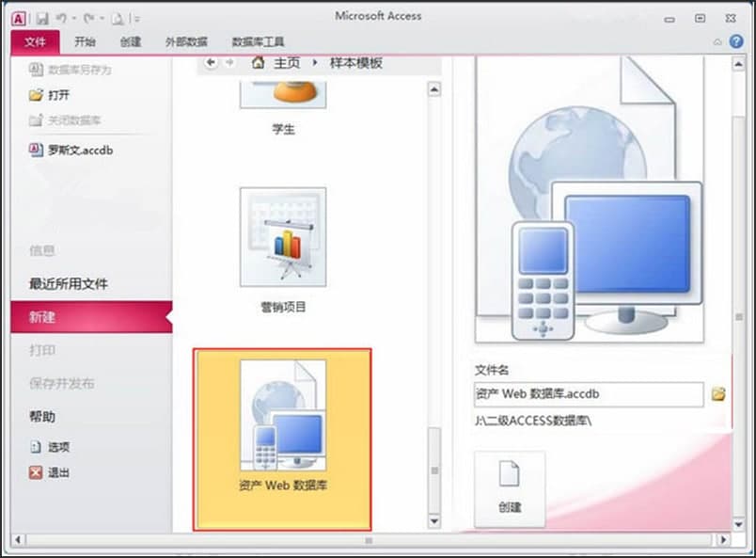This screenshot has height=558, width=756.
Task: Click the Undo icon in the Quick Access Toolbar
Action: pyautogui.click(x=58, y=17)
